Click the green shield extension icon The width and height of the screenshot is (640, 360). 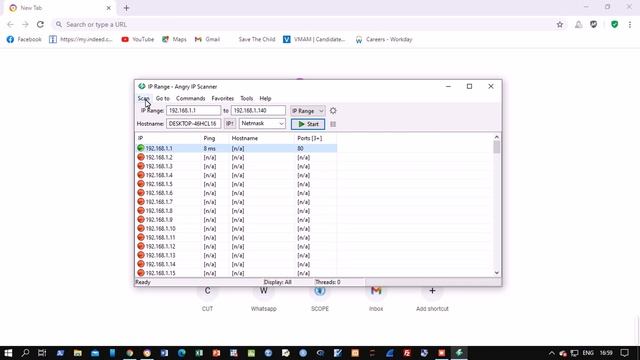pyautogui.click(x=614, y=24)
